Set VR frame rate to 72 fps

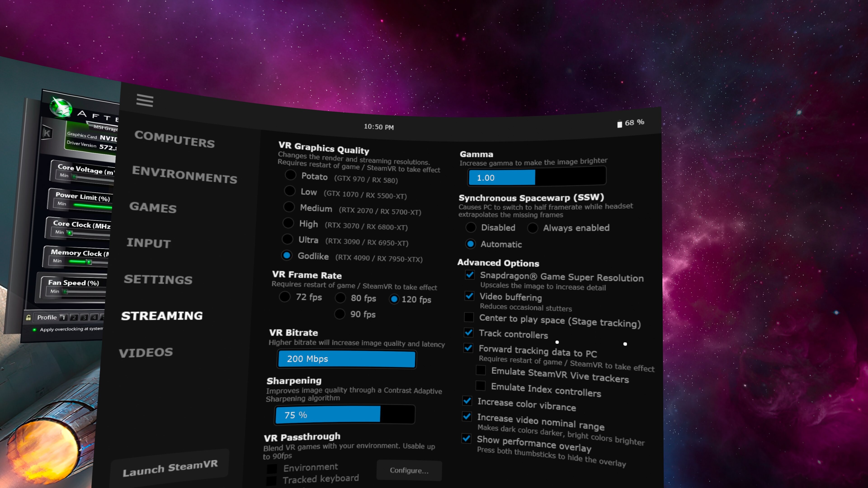tap(285, 297)
